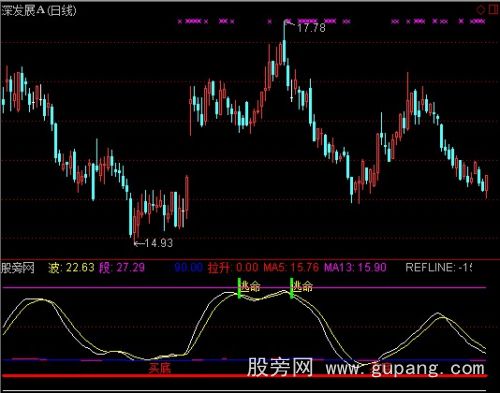Select the 拉升 0.00 indicator value
The image size is (500, 393).
pos(233,267)
